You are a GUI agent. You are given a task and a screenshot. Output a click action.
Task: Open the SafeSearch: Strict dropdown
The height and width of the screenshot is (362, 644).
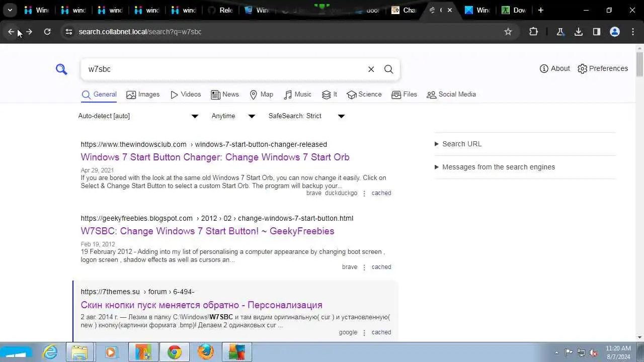[307, 116]
